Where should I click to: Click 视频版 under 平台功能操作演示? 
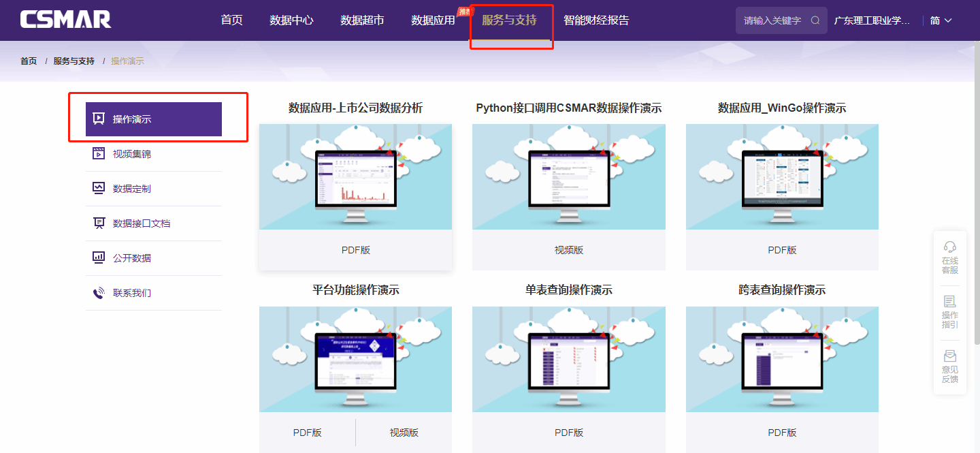[x=404, y=433]
